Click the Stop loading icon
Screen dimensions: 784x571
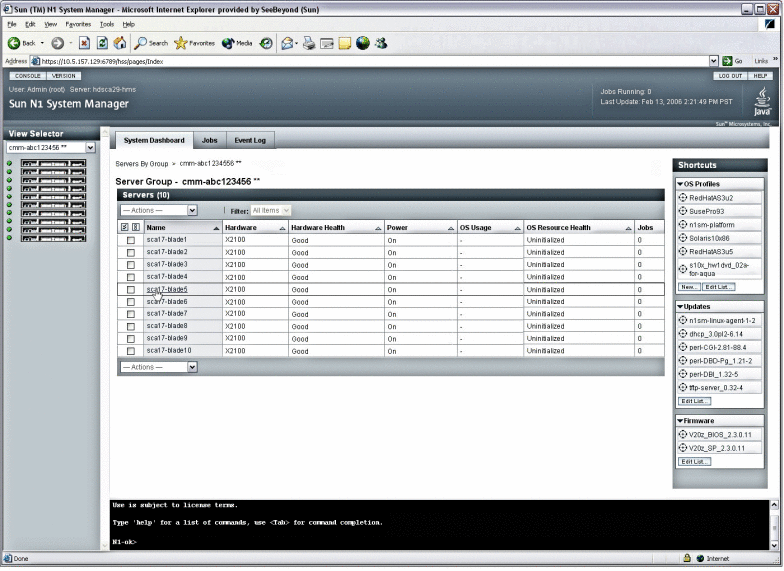tap(84, 44)
